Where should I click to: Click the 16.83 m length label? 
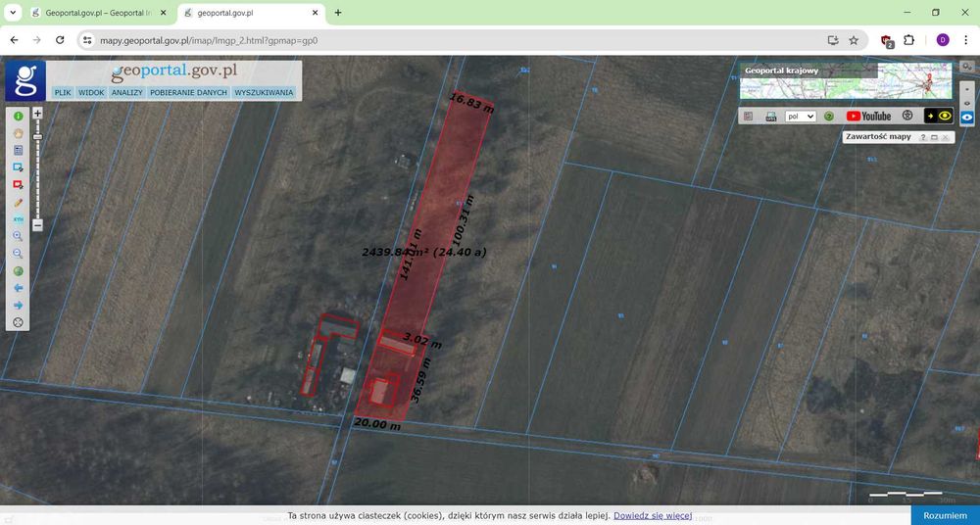click(471, 103)
